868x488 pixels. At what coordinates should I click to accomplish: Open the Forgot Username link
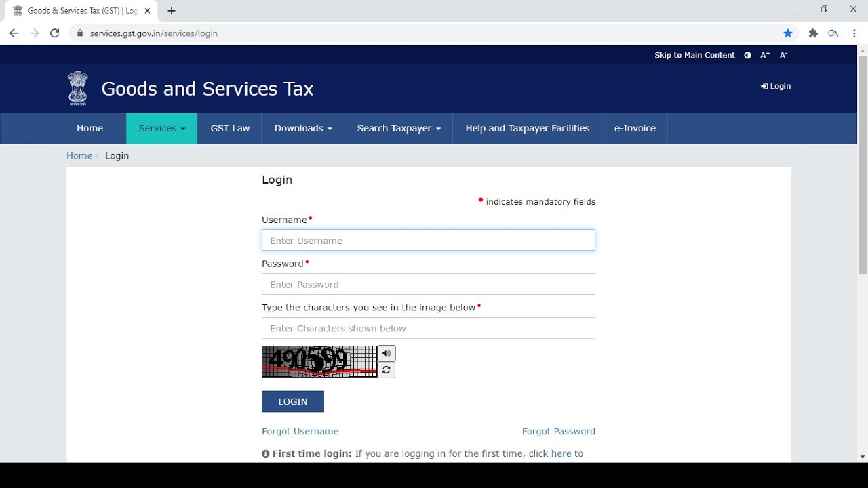point(300,431)
